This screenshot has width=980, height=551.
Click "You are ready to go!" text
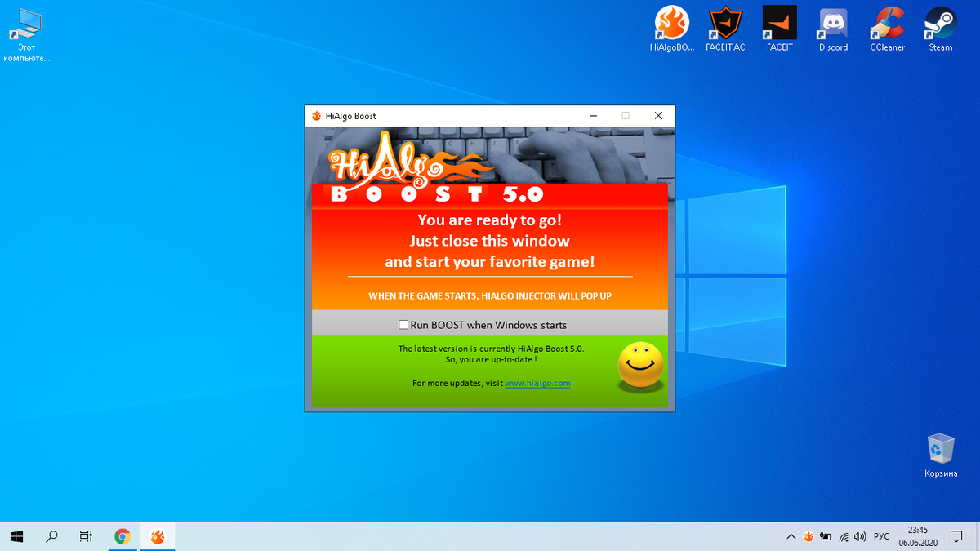coord(490,220)
